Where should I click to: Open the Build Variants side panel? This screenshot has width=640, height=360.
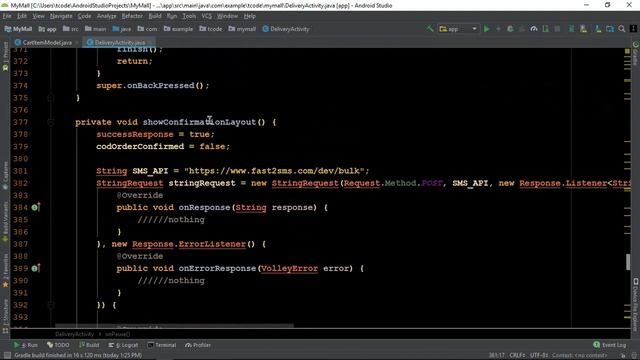tap(5, 223)
